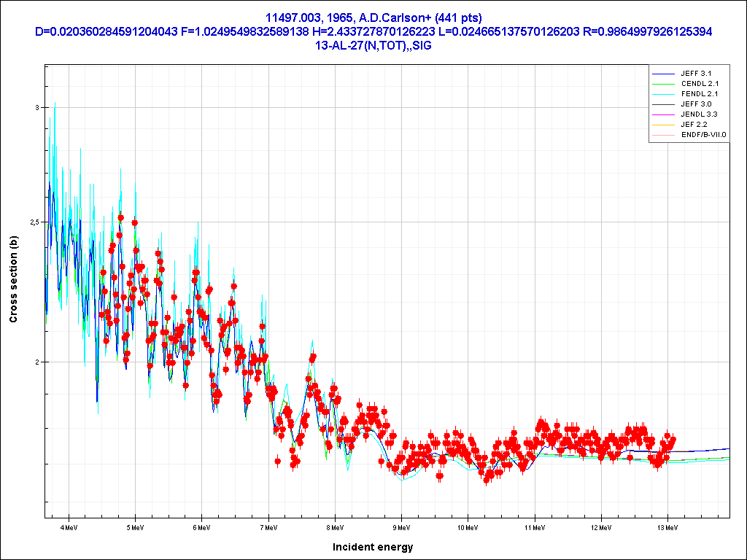Click the 2.5 y-axis tick label
Image resolution: width=747 pixels, height=560 pixels.
34,222
